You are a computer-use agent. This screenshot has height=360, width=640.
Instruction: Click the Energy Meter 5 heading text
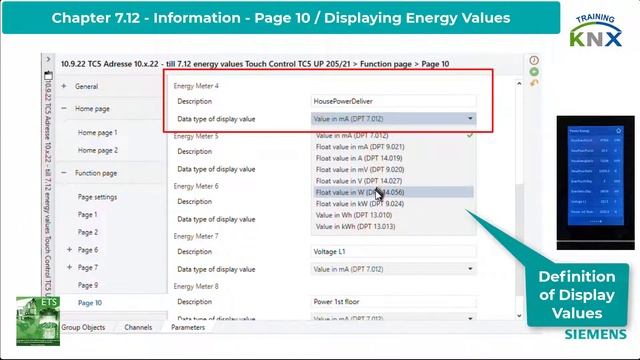point(196,136)
